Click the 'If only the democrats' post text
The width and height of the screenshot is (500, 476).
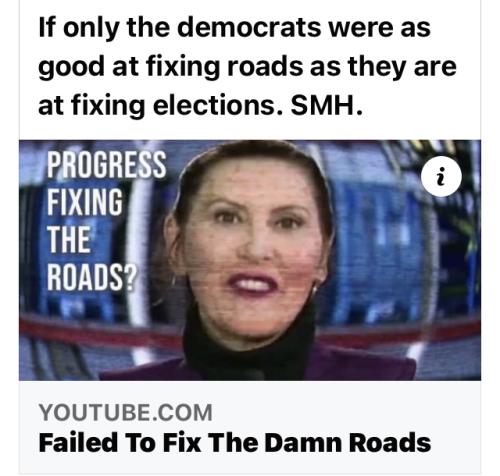point(247,67)
